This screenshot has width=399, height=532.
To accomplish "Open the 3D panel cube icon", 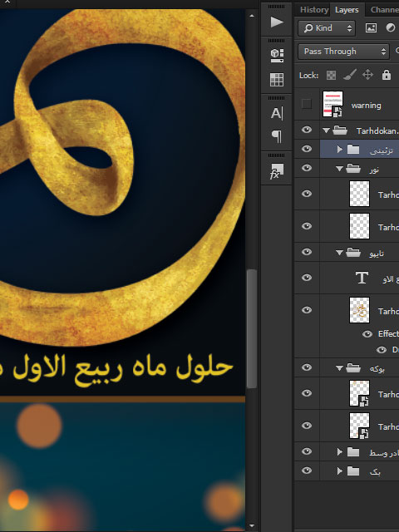I will [277, 55].
